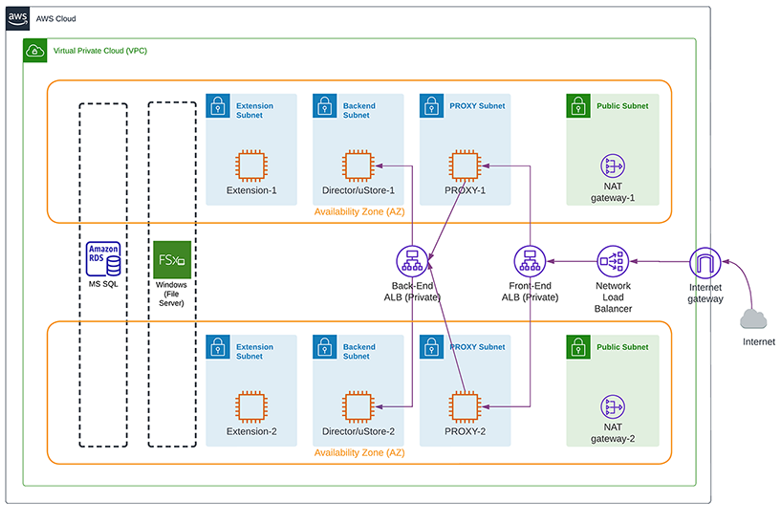The height and width of the screenshot is (508, 780).
Task: Click the Director/uStore-2 instance icon
Action: (x=358, y=406)
